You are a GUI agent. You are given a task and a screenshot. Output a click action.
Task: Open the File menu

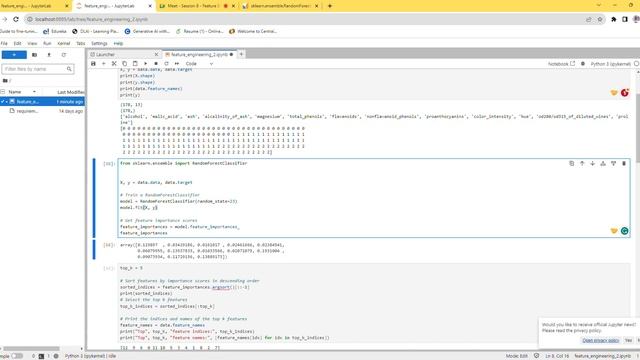4,43
